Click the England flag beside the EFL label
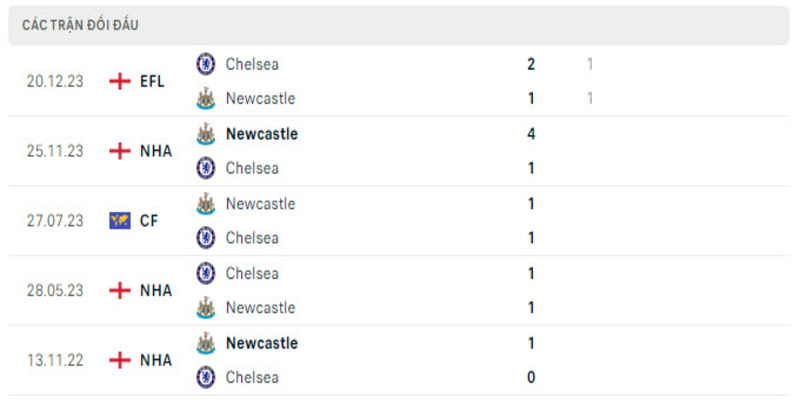Screen dimensions: 800x400 tap(120, 81)
